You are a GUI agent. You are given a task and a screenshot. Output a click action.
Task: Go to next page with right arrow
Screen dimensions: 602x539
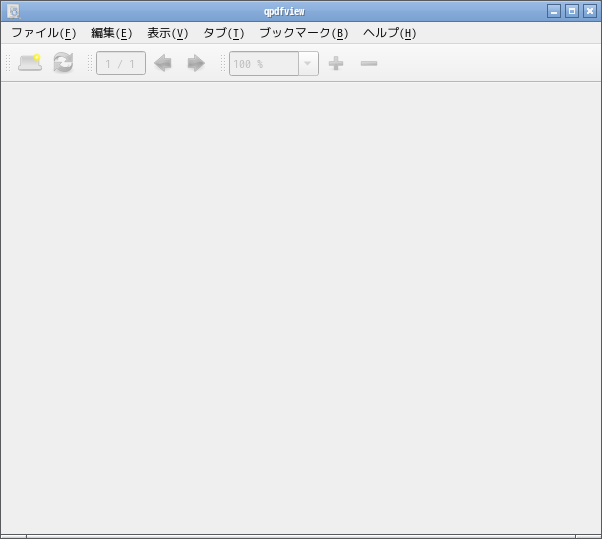click(x=196, y=63)
